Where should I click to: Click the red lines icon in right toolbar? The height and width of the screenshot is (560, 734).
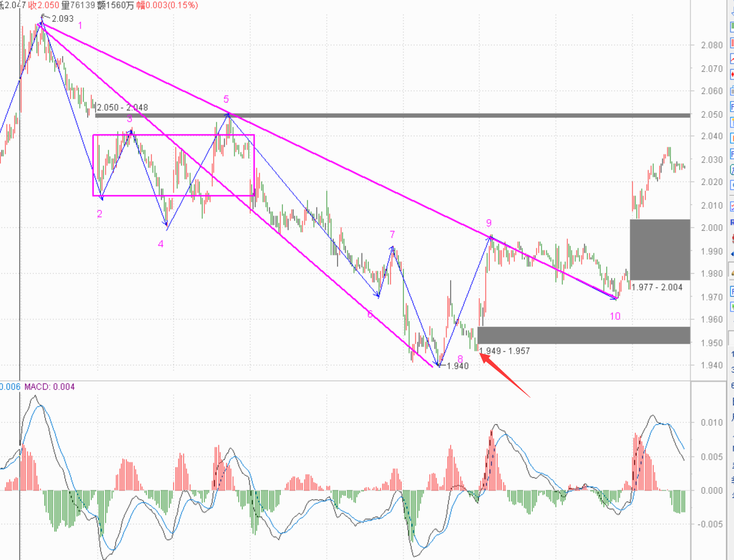pyautogui.click(x=732, y=43)
